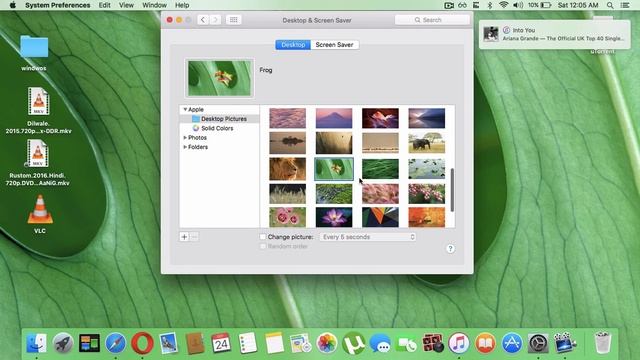
Task: Click the Search field in preferences window
Action: [x=432, y=20]
